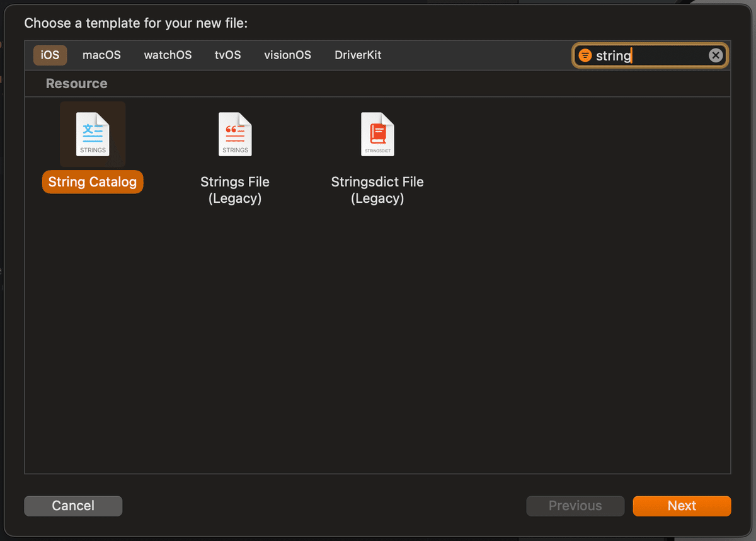The height and width of the screenshot is (541, 756).
Task: Focus the template filter search field
Action: point(650,55)
